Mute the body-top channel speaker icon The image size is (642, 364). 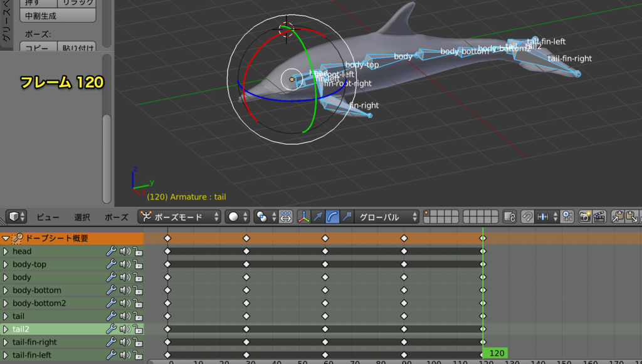point(125,264)
